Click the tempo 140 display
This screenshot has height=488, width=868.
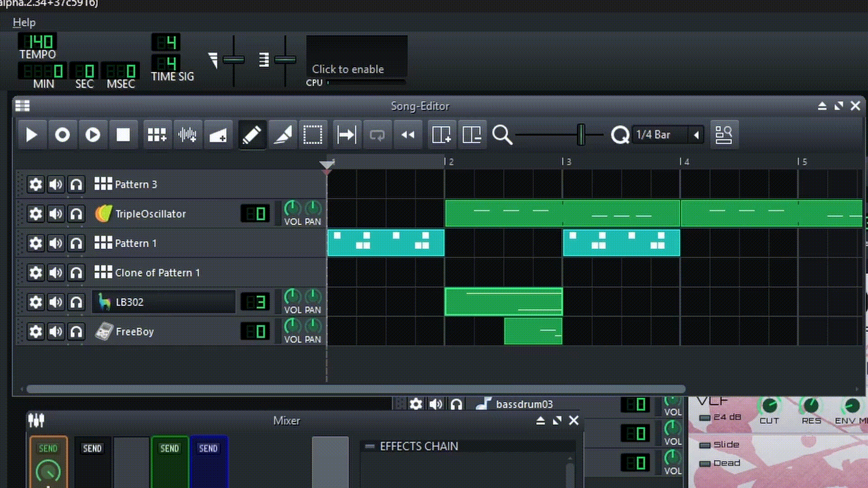point(38,42)
